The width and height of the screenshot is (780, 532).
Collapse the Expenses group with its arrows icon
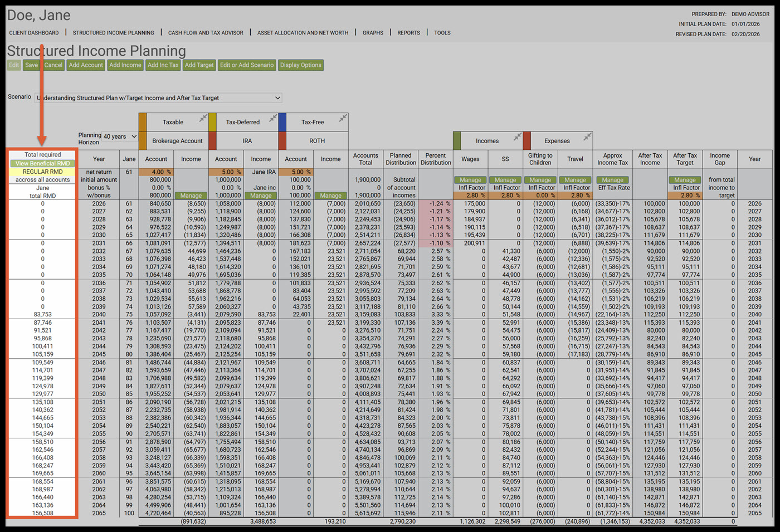[x=587, y=136]
